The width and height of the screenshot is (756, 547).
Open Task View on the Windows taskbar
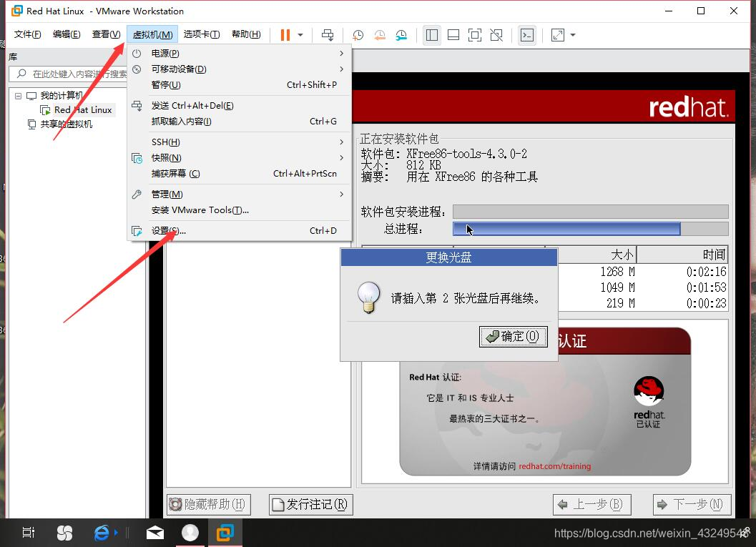pyautogui.click(x=29, y=533)
